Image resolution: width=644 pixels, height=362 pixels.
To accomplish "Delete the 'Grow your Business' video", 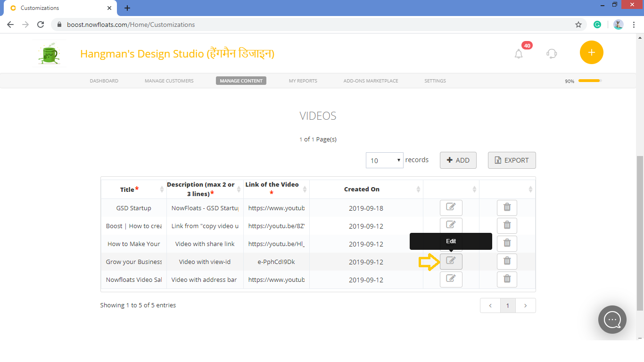I will (507, 262).
